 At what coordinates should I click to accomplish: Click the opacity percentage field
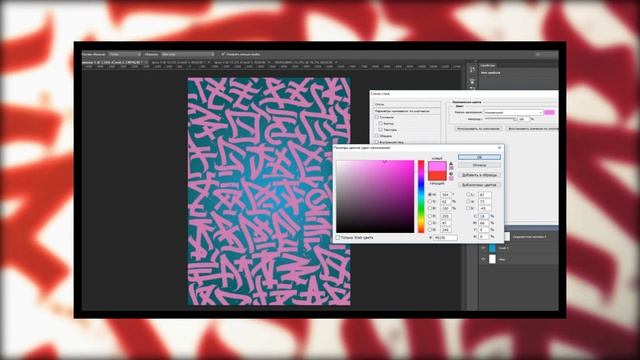pyautogui.click(x=523, y=119)
